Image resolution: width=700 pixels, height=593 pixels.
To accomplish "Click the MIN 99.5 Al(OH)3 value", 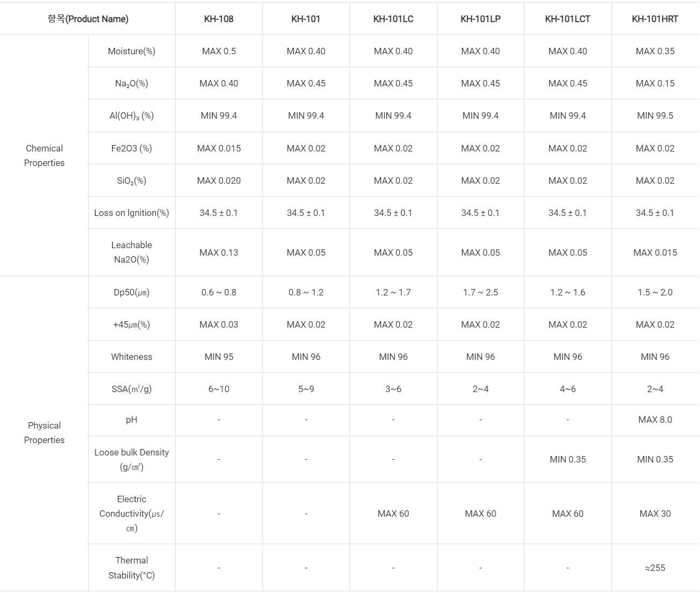I will pyautogui.click(x=655, y=115).
